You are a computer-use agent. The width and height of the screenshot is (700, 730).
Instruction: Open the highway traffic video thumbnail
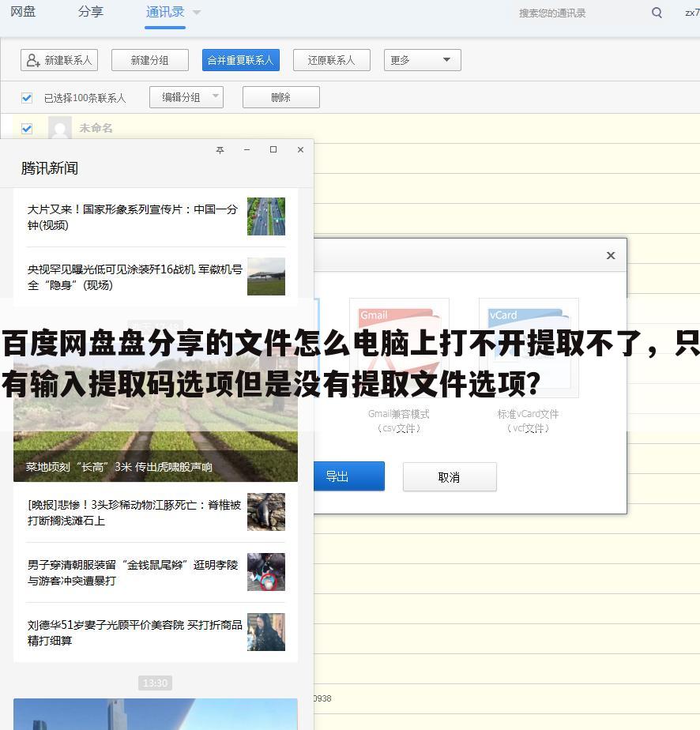(x=266, y=216)
